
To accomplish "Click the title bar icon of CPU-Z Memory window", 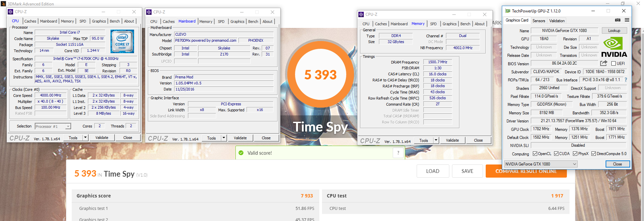I will coord(361,14).
